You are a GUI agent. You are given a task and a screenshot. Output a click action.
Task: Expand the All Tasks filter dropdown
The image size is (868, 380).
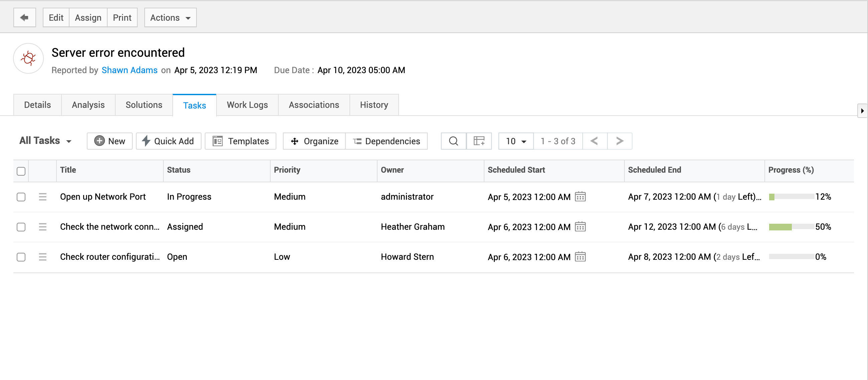(x=45, y=141)
